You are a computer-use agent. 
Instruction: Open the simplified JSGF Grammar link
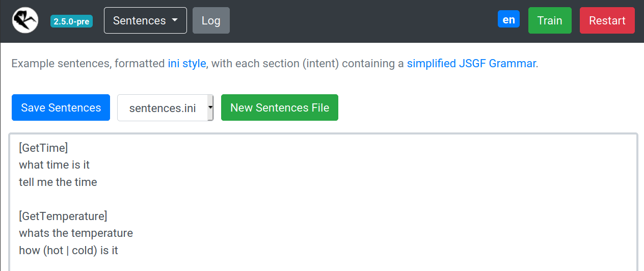pyautogui.click(x=471, y=64)
